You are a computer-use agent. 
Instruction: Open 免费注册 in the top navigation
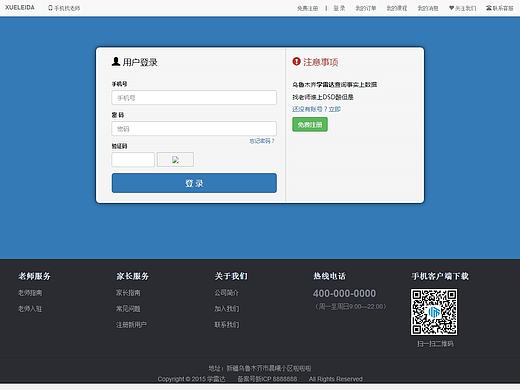[x=307, y=8]
